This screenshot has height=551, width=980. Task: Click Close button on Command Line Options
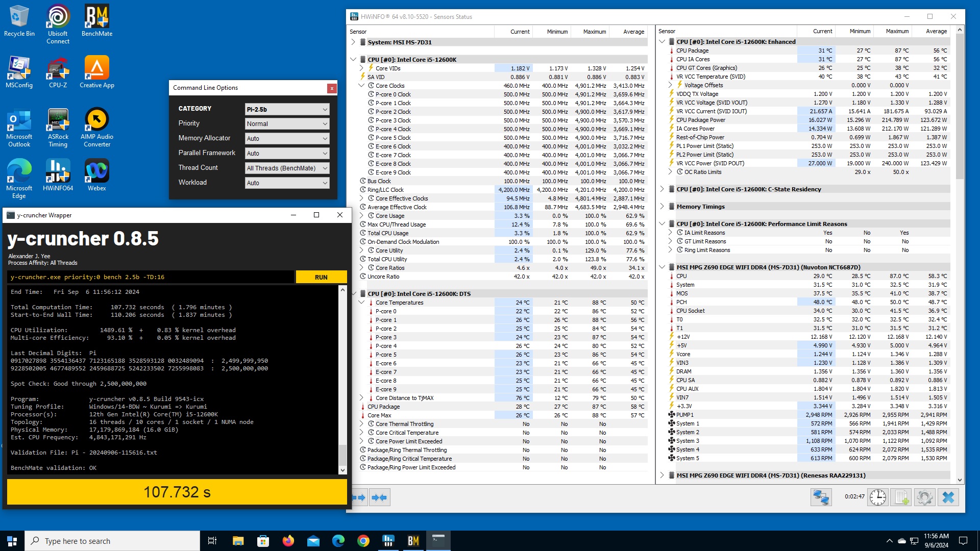coord(332,88)
